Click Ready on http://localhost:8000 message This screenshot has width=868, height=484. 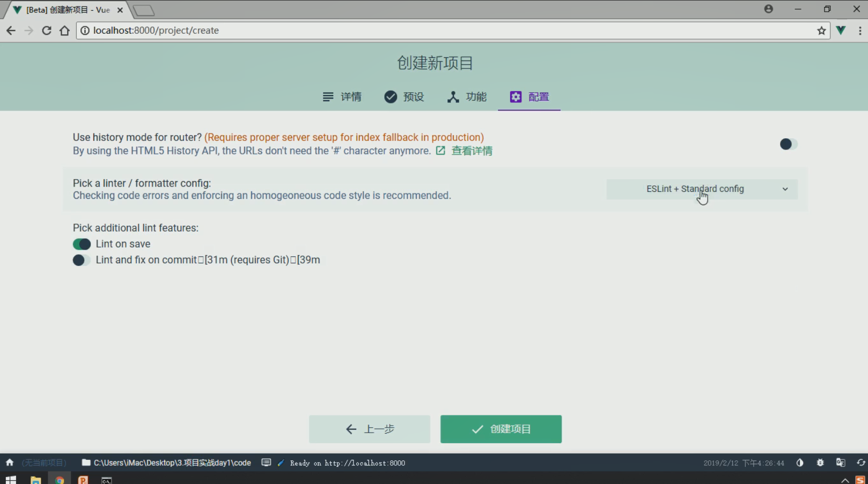[x=348, y=463]
